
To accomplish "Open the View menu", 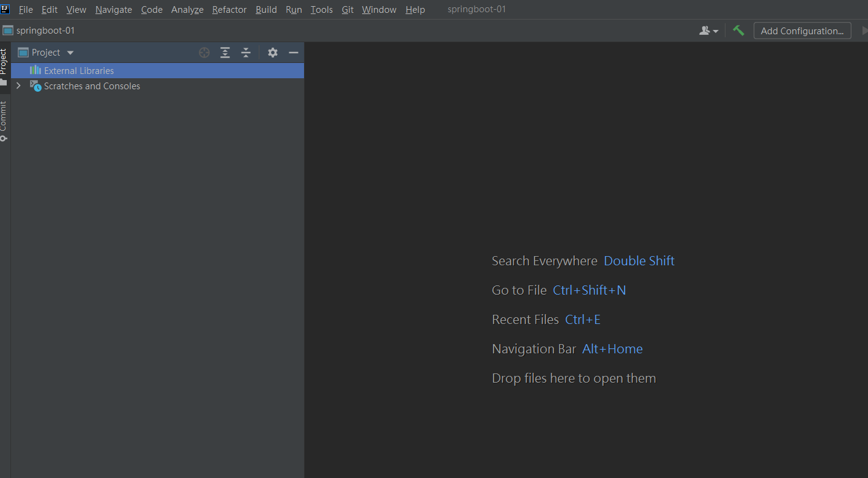I will coord(76,10).
